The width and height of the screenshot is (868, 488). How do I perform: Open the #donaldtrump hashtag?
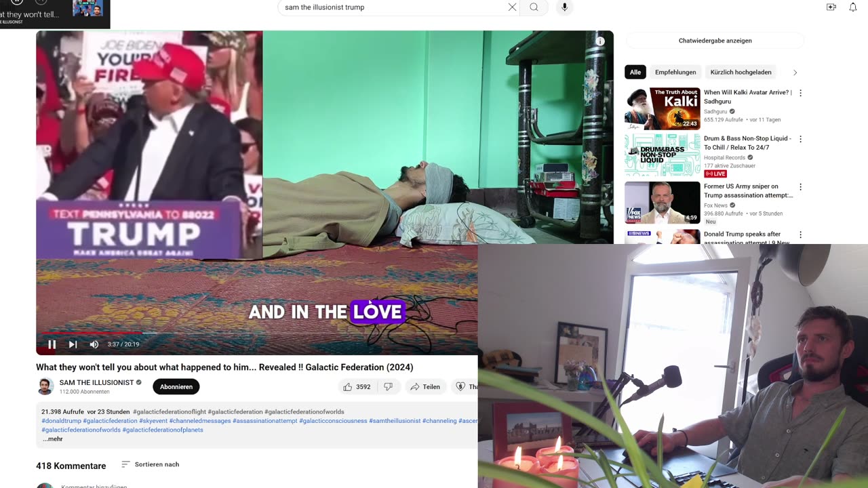click(x=61, y=421)
